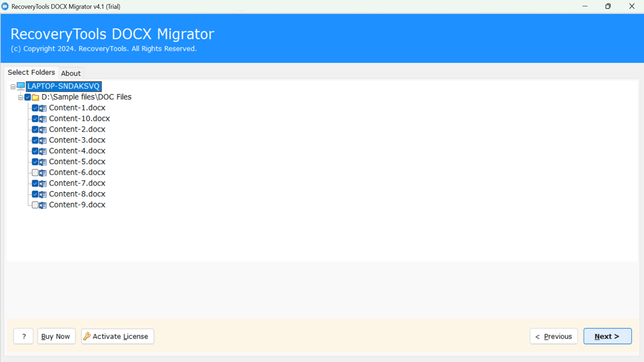Select the Content-3.docx file name
The width and height of the screenshot is (644, 362).
77,140
